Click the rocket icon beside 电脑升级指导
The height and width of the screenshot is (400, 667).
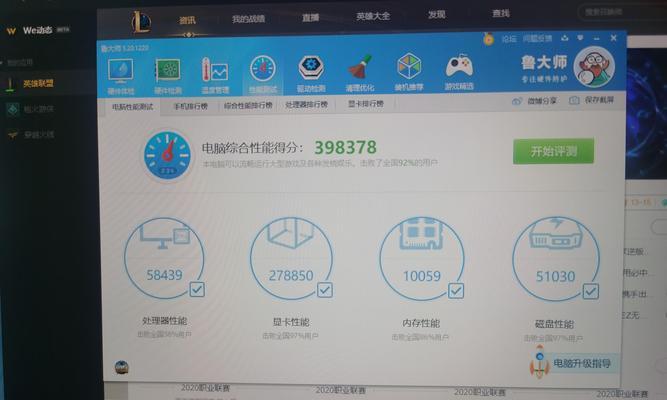539,362
